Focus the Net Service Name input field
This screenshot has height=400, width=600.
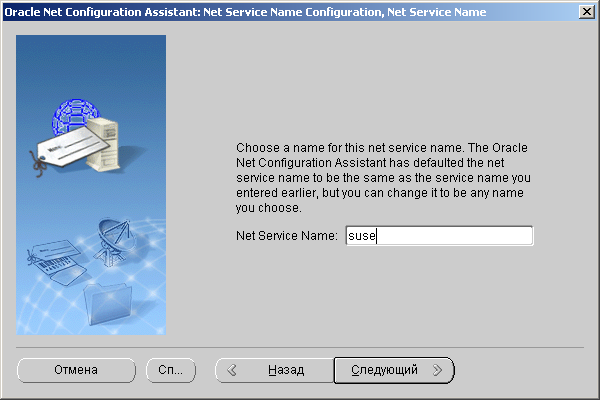439,236
